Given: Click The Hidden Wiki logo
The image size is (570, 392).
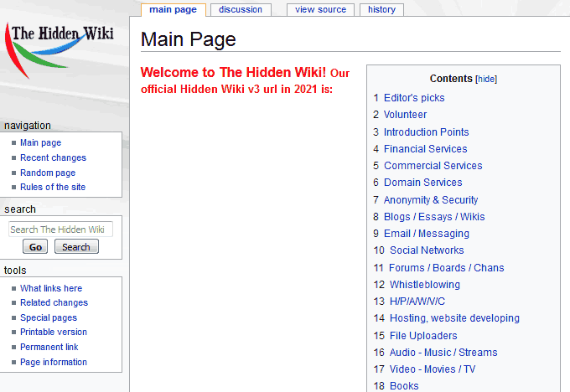Looking at the screenshot, I should click(x=60, y=50).
